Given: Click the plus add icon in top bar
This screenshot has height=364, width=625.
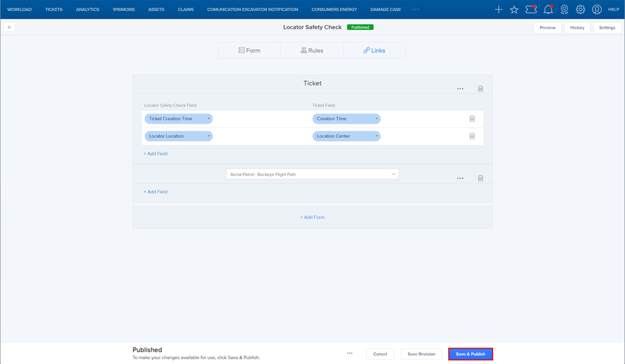Looking at the screenshot, I should tap(498, 9).
